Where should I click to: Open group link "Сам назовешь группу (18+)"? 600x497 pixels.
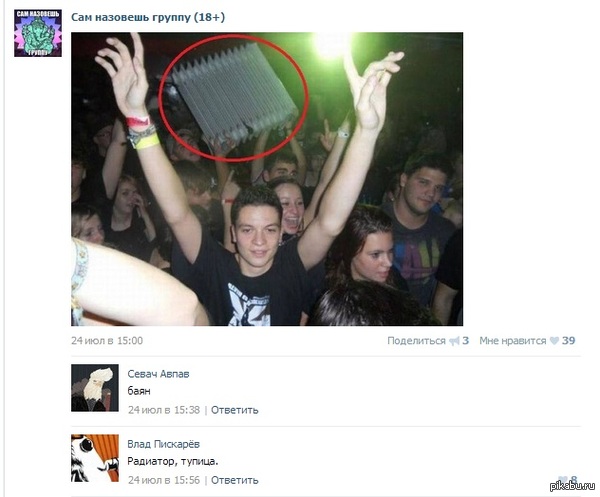coord(148,17)
